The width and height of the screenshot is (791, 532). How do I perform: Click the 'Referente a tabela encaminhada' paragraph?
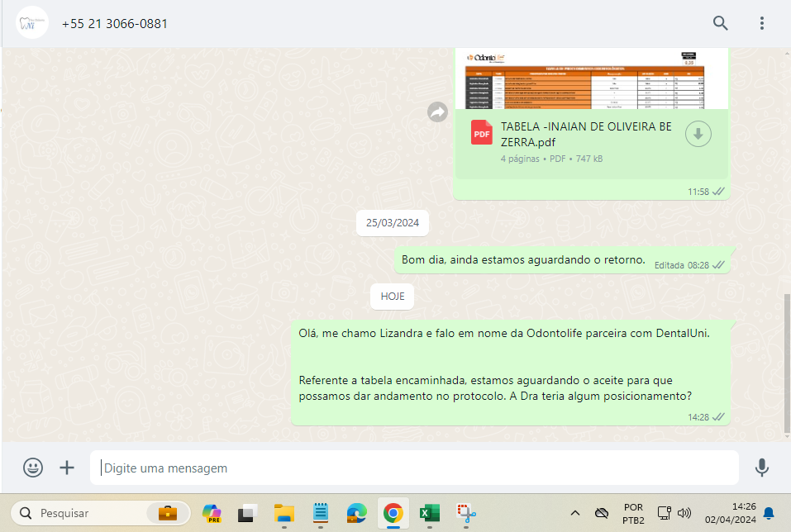click(x=495, y=388)
